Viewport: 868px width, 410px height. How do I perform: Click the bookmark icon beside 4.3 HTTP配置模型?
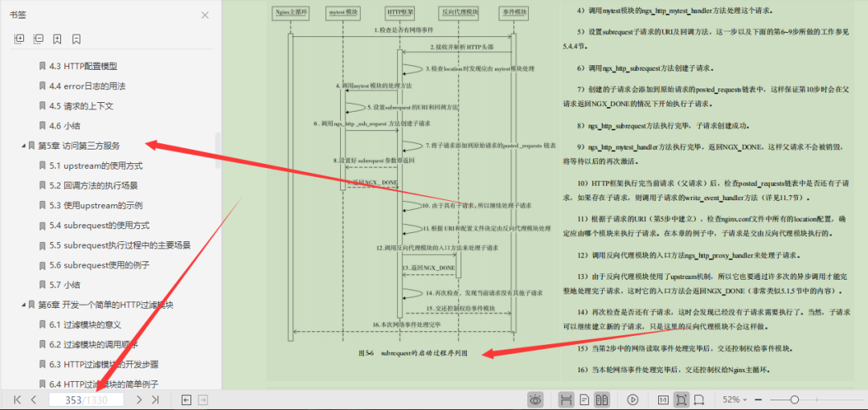click(x=42, y=66)
